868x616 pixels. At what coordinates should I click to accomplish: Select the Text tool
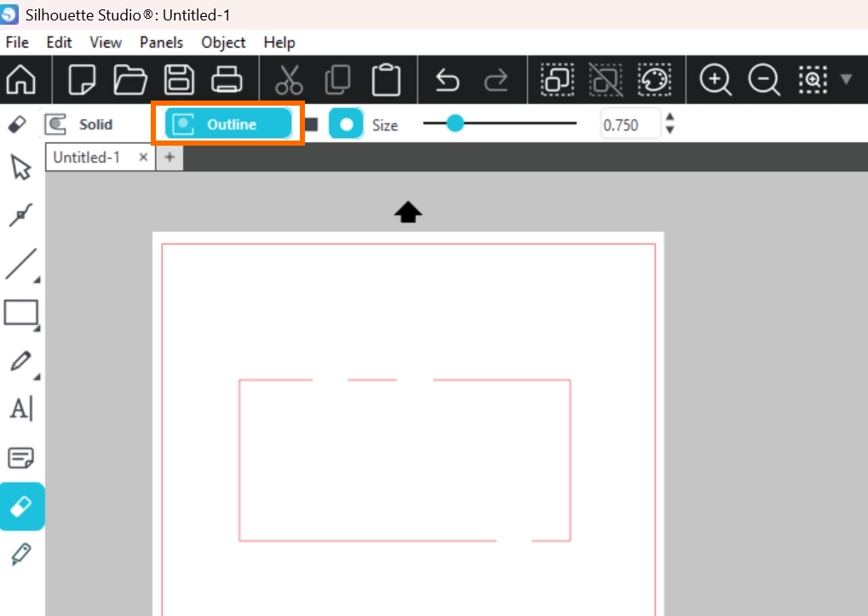click(20, 409)
